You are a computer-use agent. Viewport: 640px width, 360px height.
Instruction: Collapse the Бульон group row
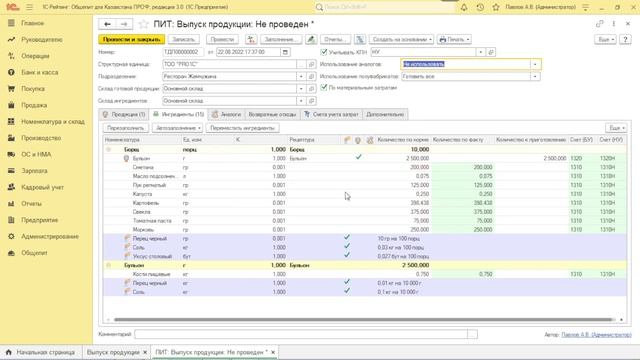point(109,265)
